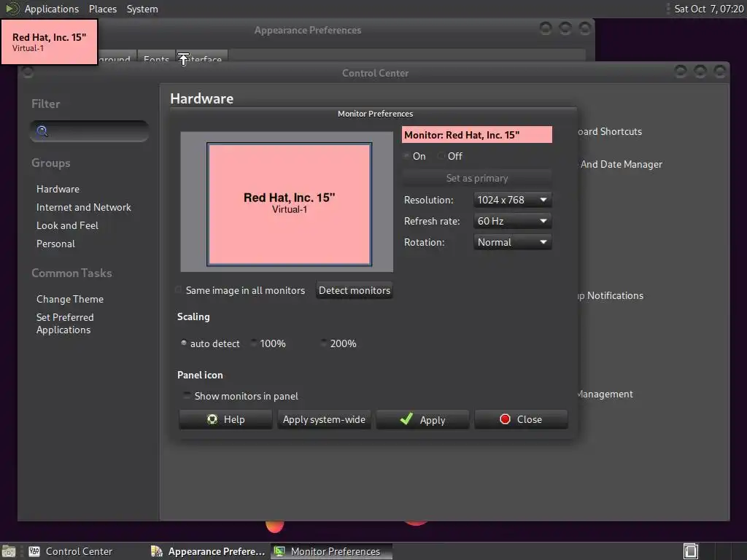The width and height of the screenshot is (747, 560).
Task: Select Hardware group in Control Center
Action: coord(58,189)
